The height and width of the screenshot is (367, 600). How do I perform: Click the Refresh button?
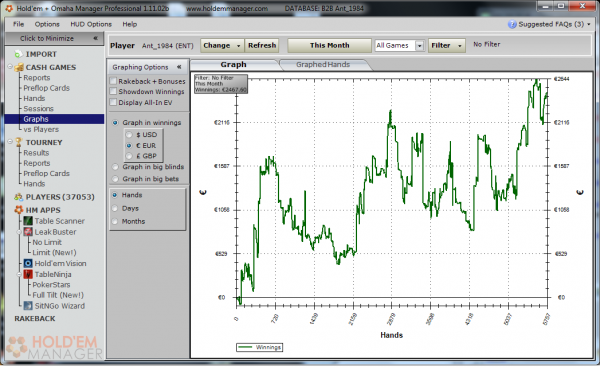pos(262,46)
